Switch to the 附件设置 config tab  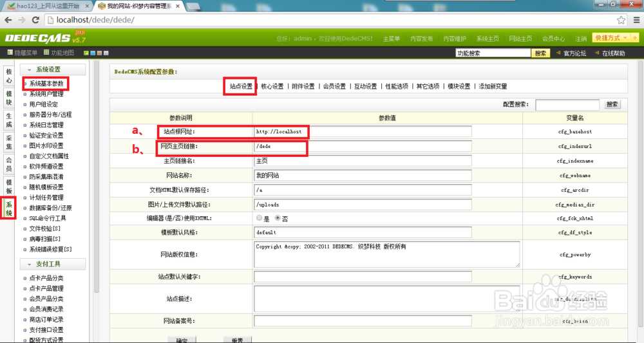(x=303, y=86)
